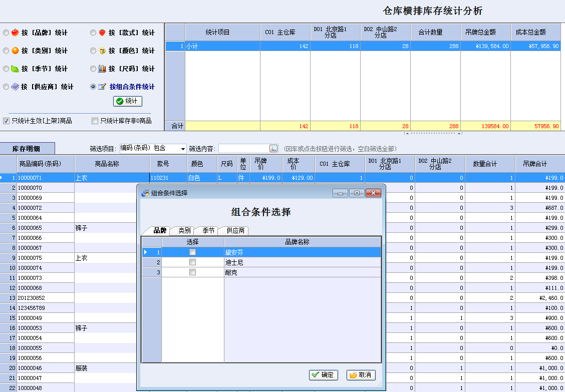Enable 只统计库存非0商品 checkbox
The width and height of the screenshot is (565, 392).
click(x=95, y=121)
